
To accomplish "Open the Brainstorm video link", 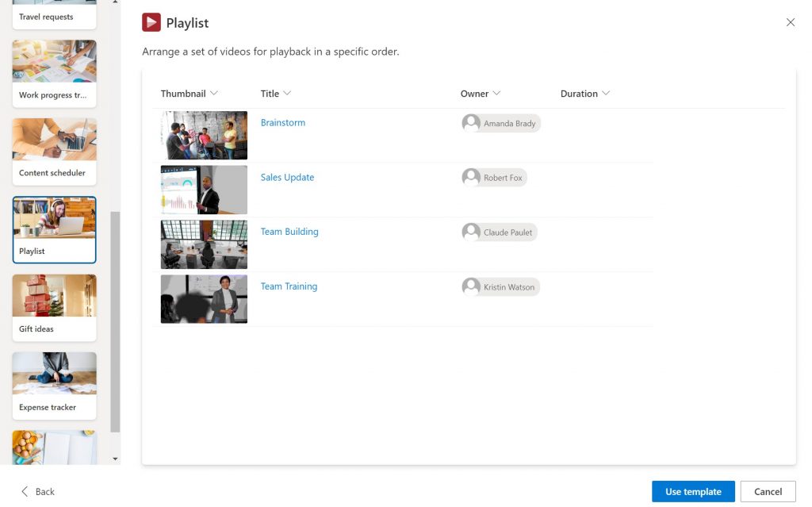I will pos(282,122).
